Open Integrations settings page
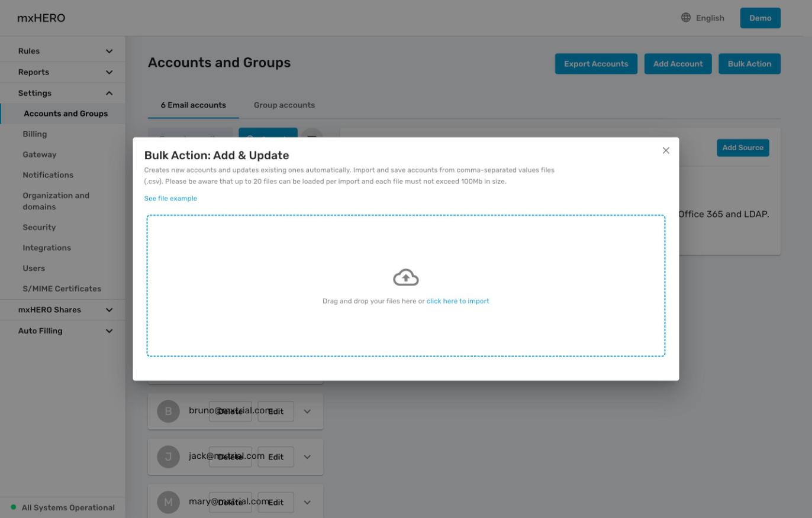Screen dimensions: 812x518 point(47,248)
